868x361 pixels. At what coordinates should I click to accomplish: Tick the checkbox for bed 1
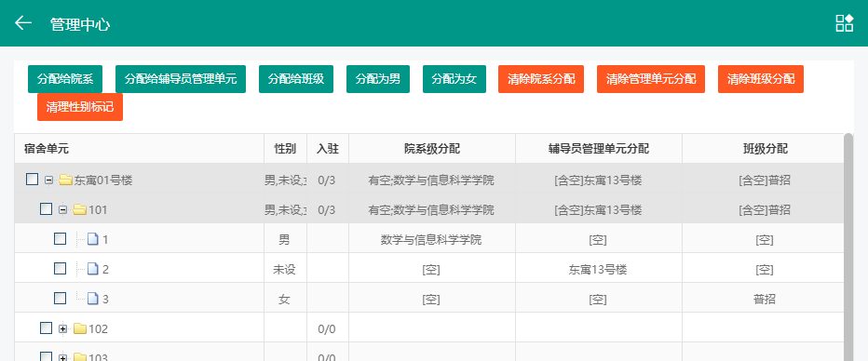tap(60, 239)
